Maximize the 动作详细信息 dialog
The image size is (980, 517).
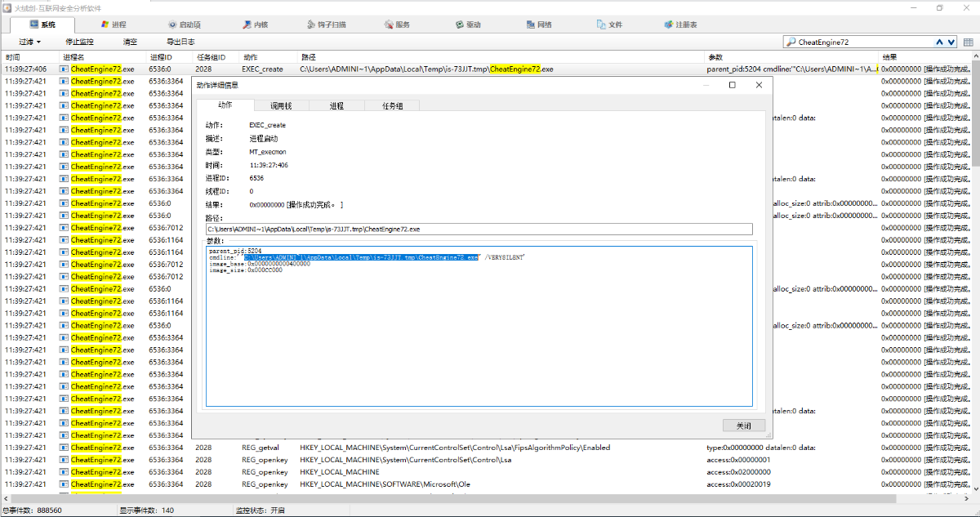tap(732, 85)
